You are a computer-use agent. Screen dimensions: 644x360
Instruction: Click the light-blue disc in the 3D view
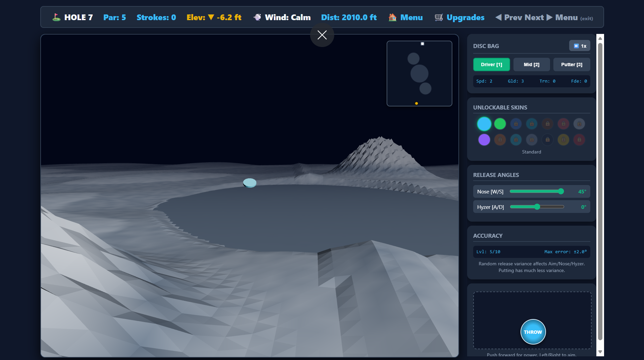coord(250,183)
